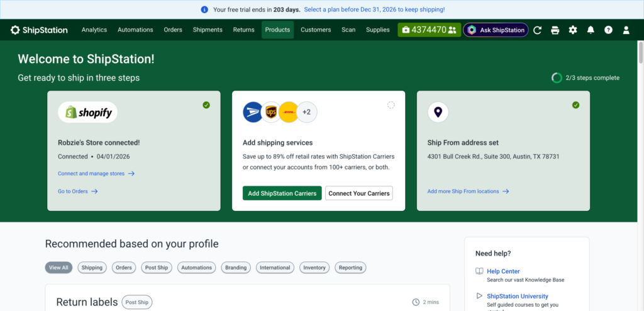Screen dimensions: 644x311
Task: Open the Help Center link
Action: tap(503, 271)
